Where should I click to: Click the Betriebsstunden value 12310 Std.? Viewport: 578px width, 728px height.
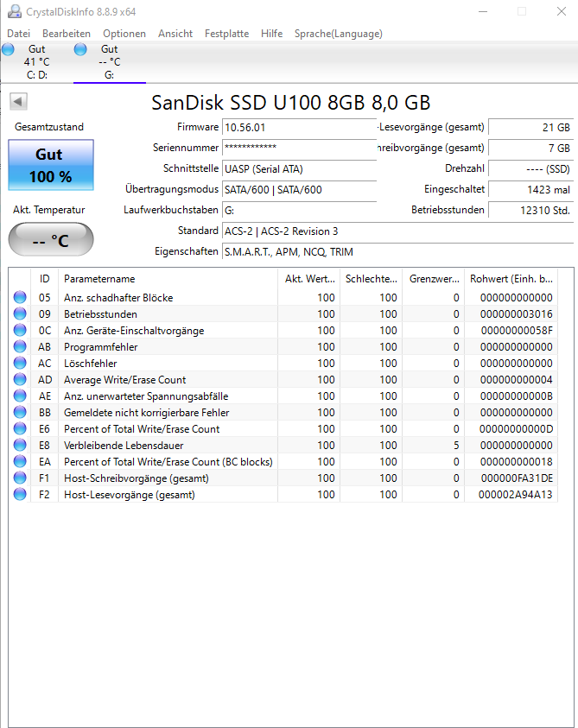pos(531,210)
